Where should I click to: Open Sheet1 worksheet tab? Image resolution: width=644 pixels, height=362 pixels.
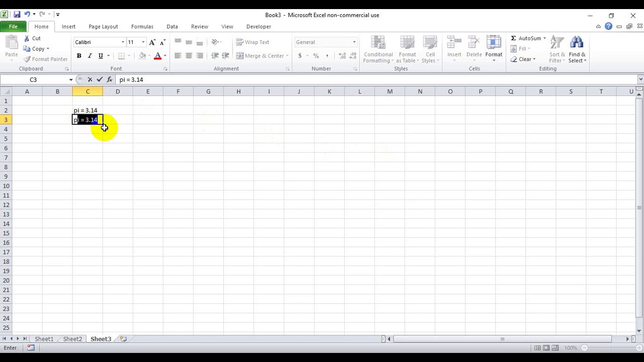click(x=44, y=339)
